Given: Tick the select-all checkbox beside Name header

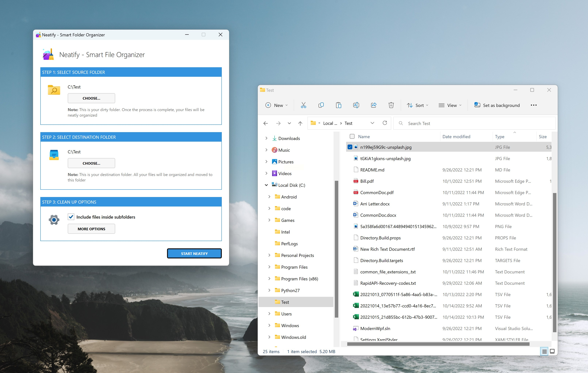Looking at the screenshot, I should (352, 136).
